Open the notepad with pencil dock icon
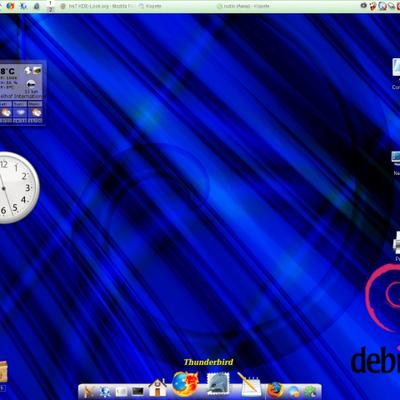The width and height of the screenshot is (400, 400). (249, 385)
